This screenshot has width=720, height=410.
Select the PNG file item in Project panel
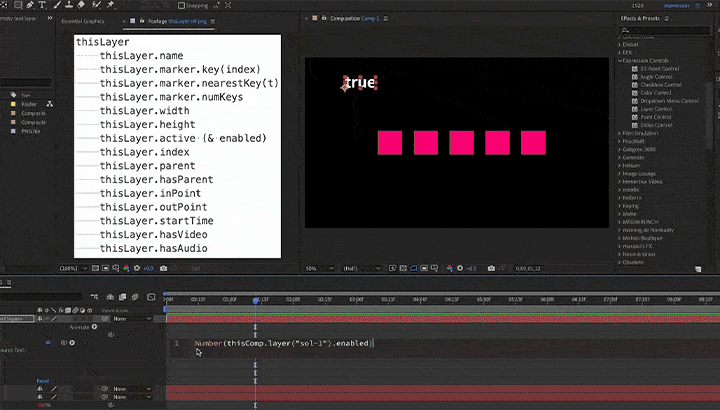31,131
